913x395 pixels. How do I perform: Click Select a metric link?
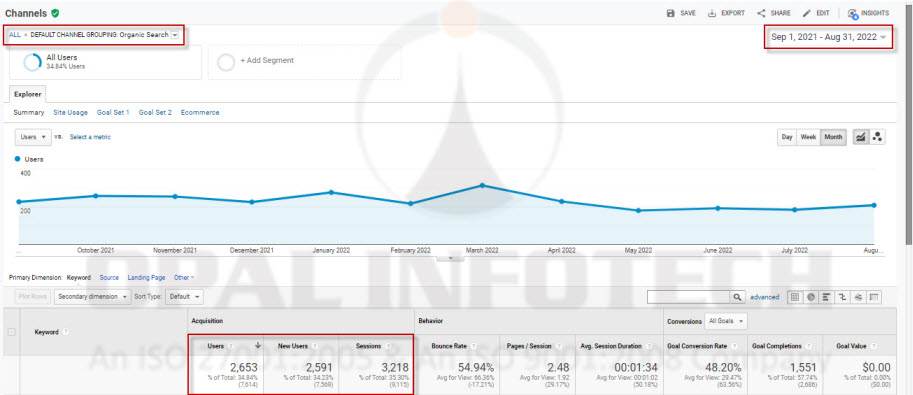[x=90, y=137]
